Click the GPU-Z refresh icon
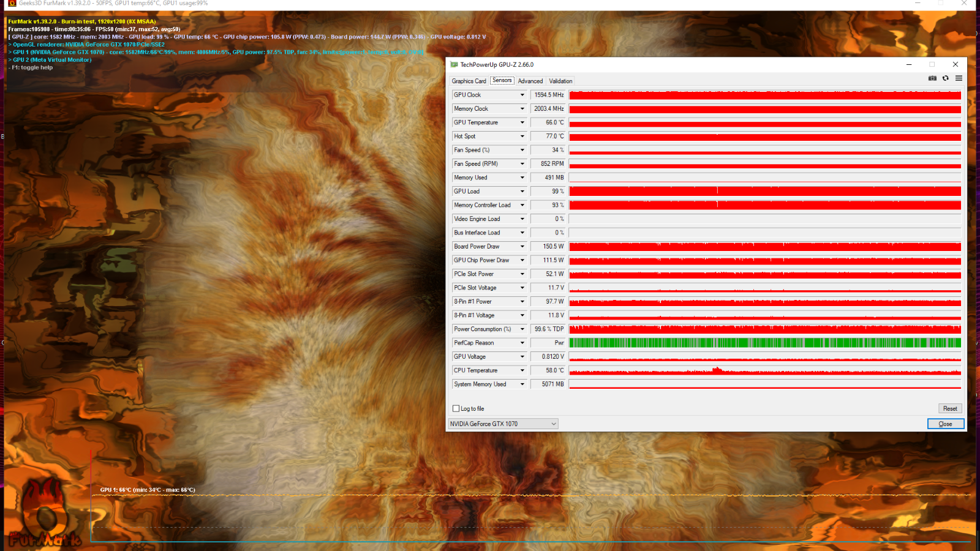The image size is (980, 551). [946, 78]
